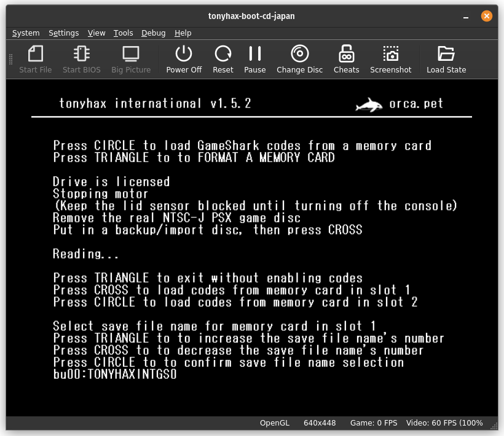The height and width of the screenshot is (436, 504).
Task: Open the Load State folder icon
Action: [x=446, y=60]
